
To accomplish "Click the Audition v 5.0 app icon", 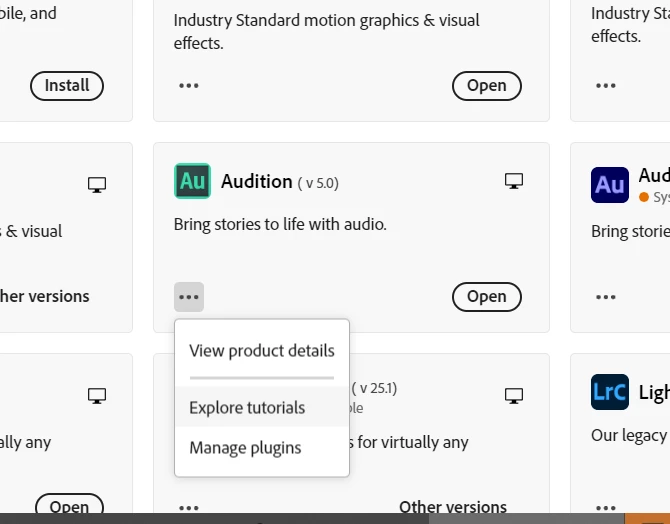I will point(192,181).
